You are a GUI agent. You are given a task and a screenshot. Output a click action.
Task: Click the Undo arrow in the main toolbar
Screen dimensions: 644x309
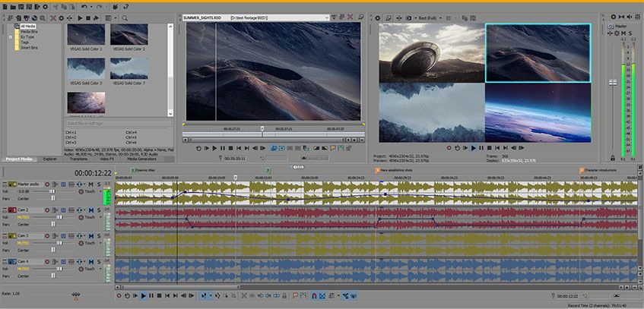(83, 7)
